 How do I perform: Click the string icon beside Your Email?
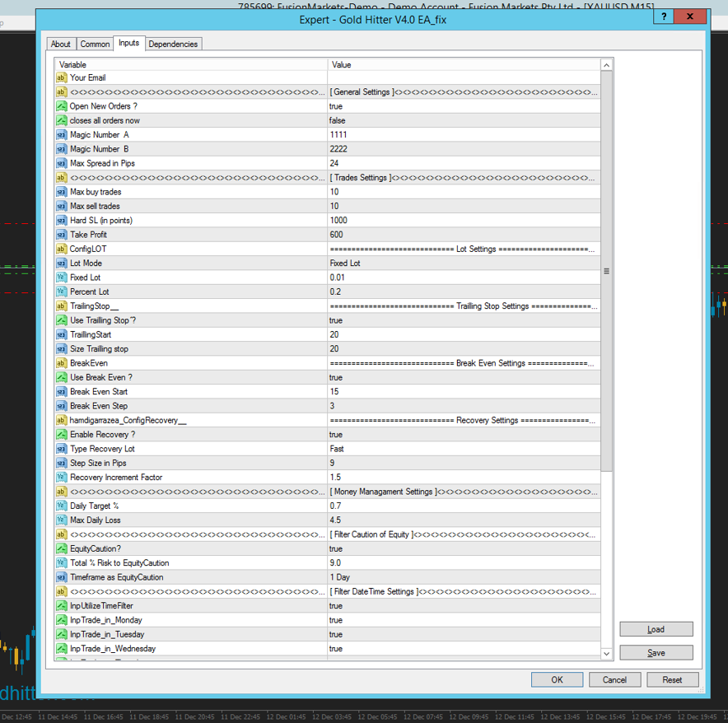tap(61, 77)
